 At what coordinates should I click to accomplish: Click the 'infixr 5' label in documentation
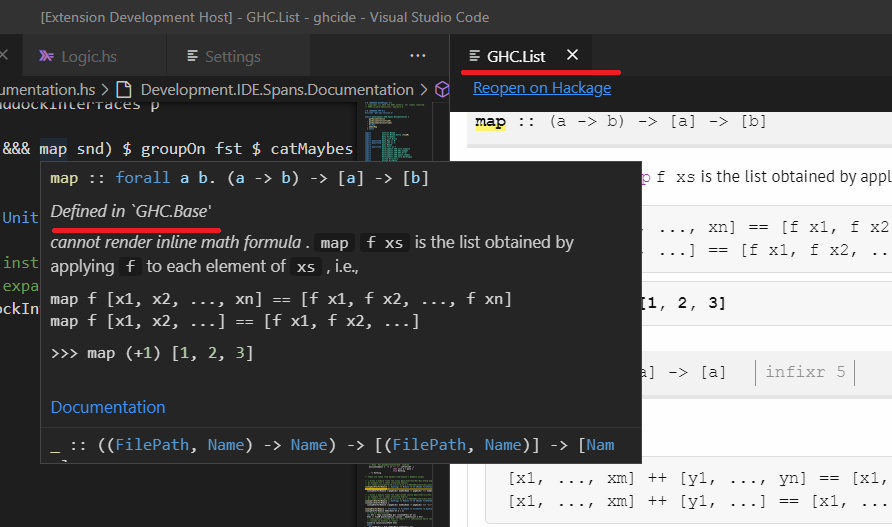[x=805, y=372]
